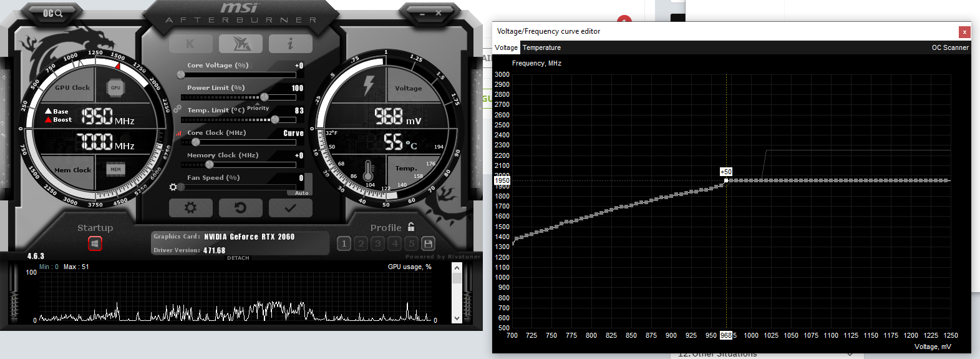Click the 'GPU usage, %' graph label

[409, 267]
